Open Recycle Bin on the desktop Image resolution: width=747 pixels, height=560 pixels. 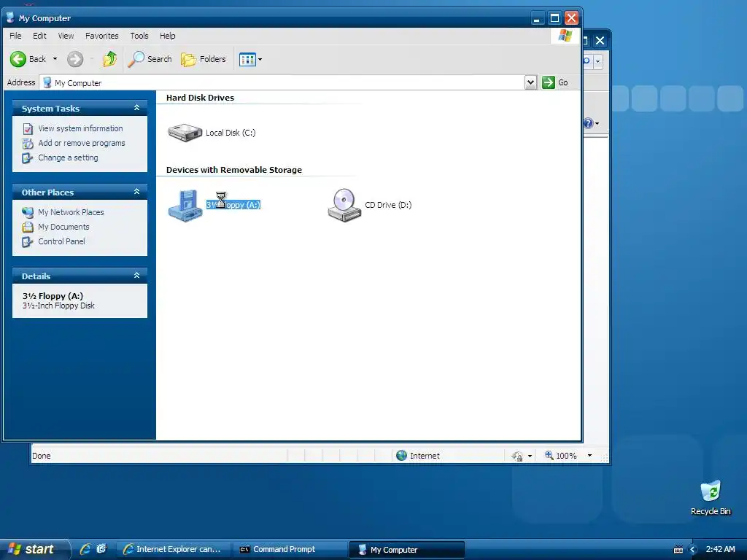711,491
